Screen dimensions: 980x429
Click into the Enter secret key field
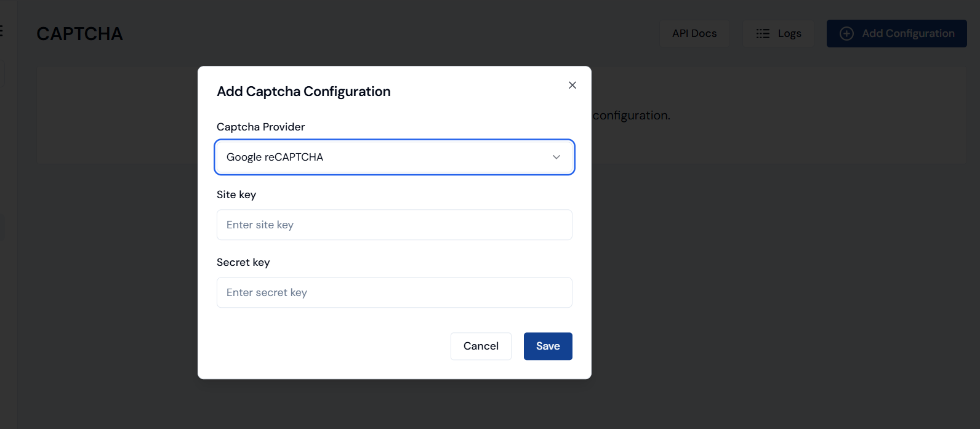coord(394,292)
